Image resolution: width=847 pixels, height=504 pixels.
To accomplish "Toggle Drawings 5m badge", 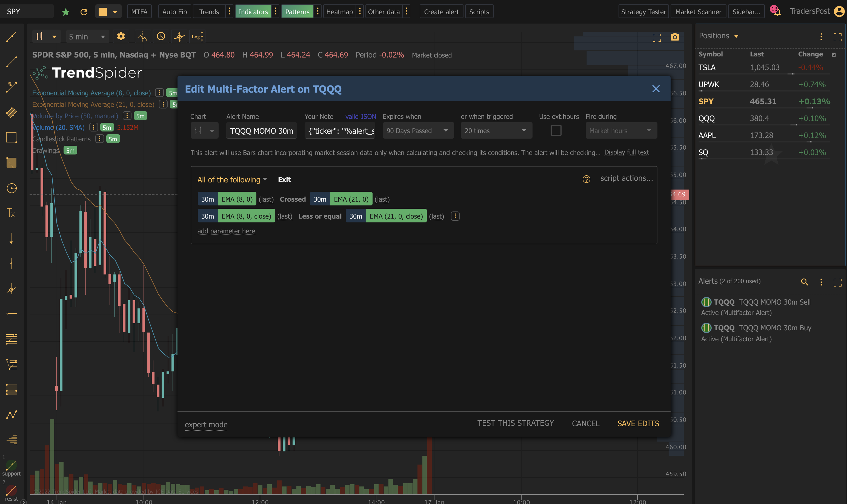I will pos(70,150).
